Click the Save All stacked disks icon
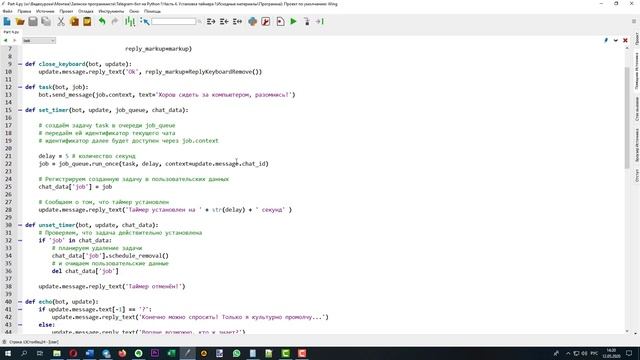The height and width of the screenshot is (360, 640). point(46,21)
